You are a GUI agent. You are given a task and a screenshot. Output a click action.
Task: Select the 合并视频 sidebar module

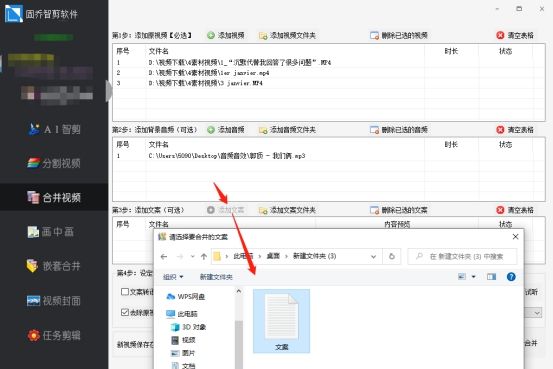tap(54, 197)
